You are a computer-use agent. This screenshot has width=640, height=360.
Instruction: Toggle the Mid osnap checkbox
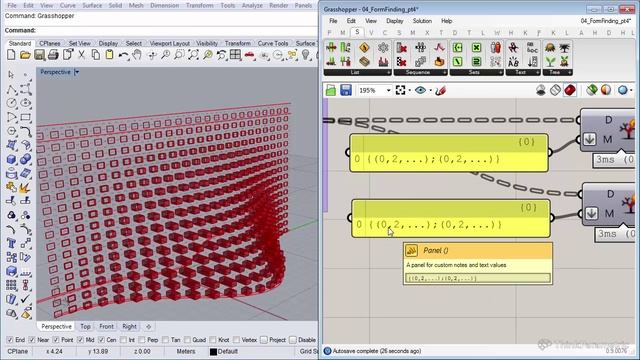80,340
